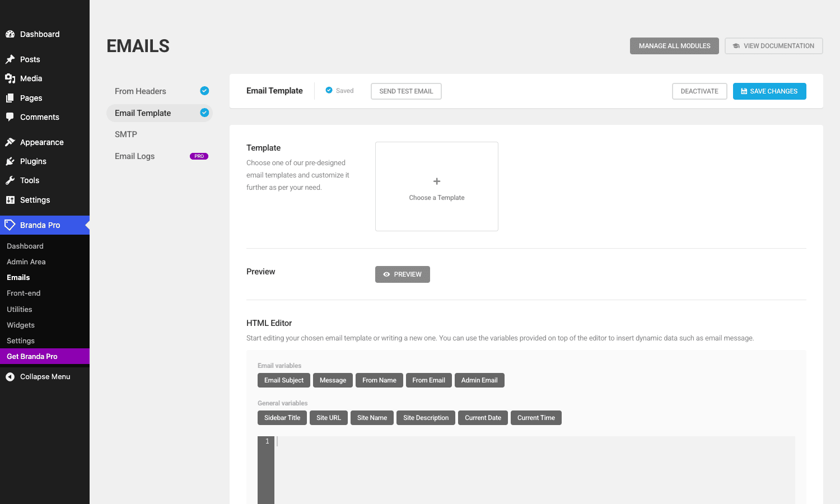Open the From Headers module tab
Viewport: 840px width, 504px height.
(160, 91)
